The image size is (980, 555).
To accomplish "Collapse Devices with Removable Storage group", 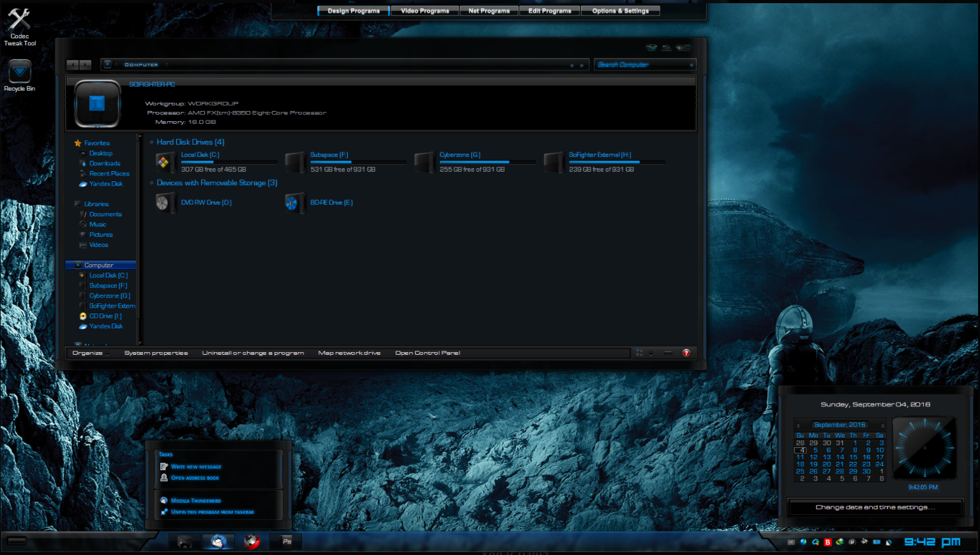I will (x=151, y=183).
